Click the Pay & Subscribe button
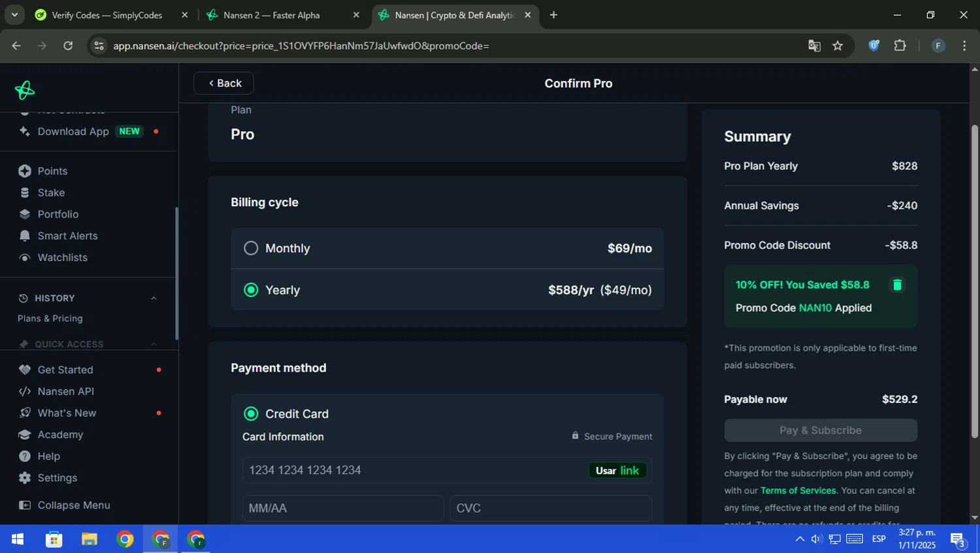The height and width of the screenshot is (553, 980). point(821,430)
